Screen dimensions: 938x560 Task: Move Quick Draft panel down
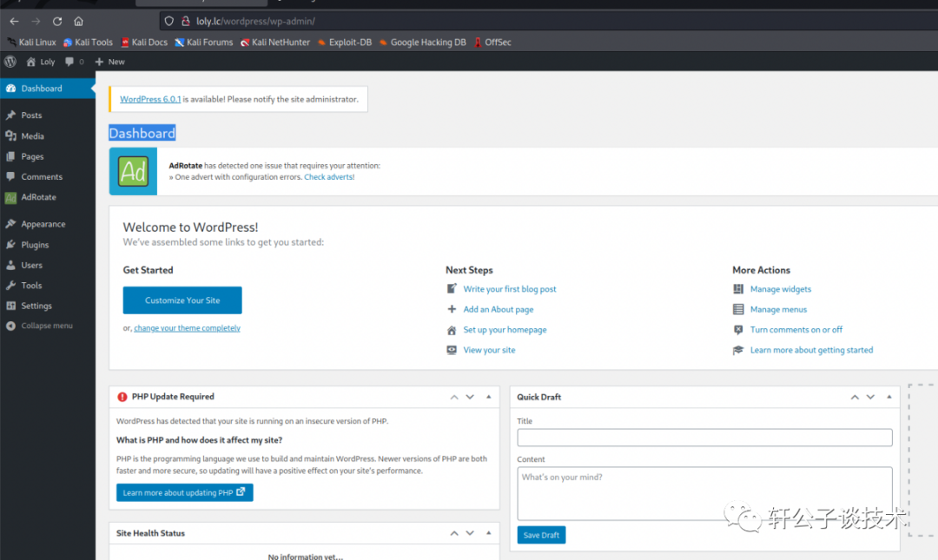tap(870, 398)
